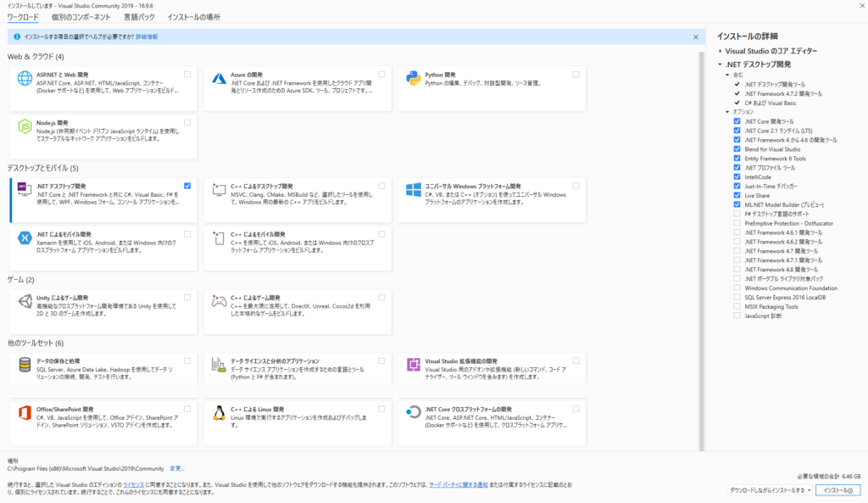The image size is (868, 503).
Task: Click the Azure の開発 workload icon
Action: coord(220,78)
